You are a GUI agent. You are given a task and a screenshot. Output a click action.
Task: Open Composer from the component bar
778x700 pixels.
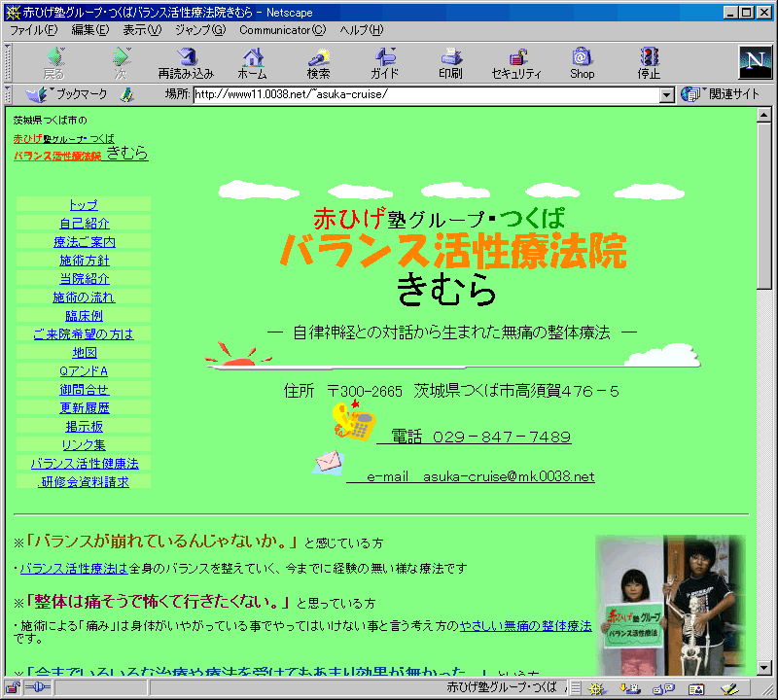[x=728, y=688]
